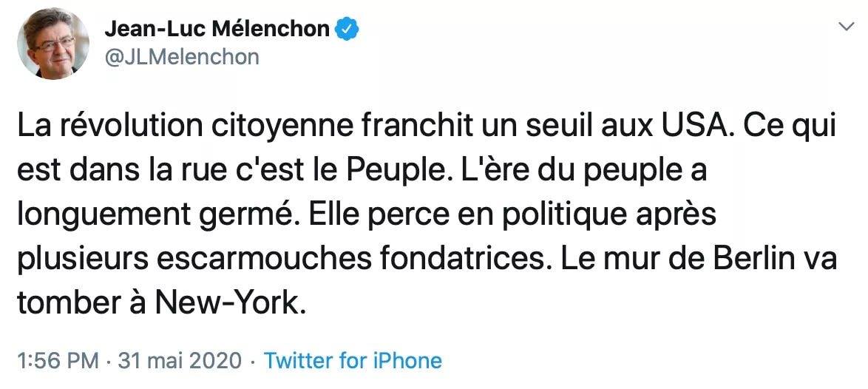Click the @JLMelenchon handle
868x389 pixels.
pyautogui.click(x=181, y=56)
